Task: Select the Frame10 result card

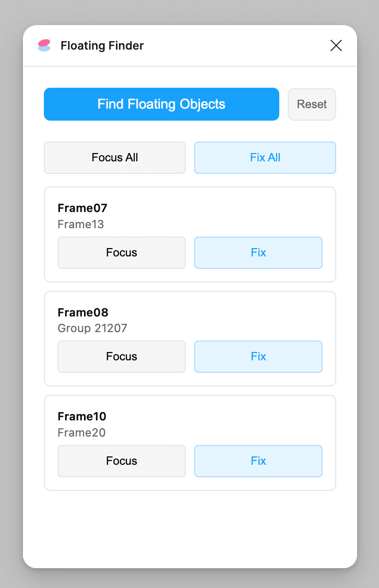Action: click(x=189, y=418)
